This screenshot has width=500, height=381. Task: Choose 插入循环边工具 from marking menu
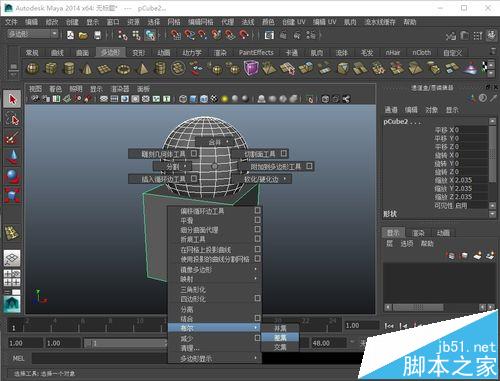pyautogui.click(x=164, y=179)
